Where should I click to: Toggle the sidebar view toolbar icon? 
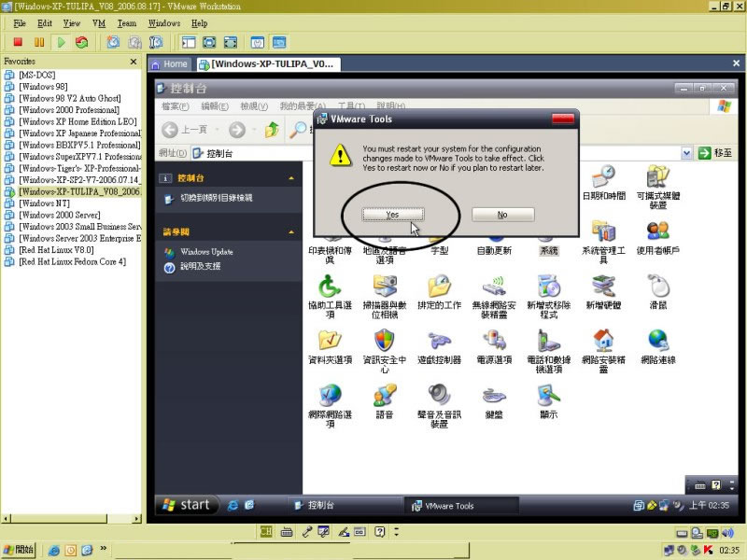(x=189, y=42)
